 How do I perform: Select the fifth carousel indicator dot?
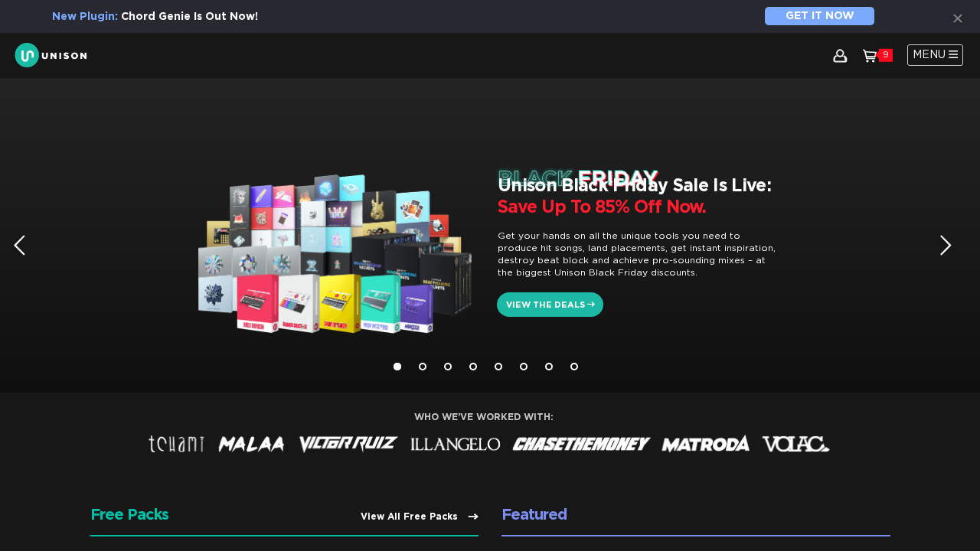tap(498, 367)
